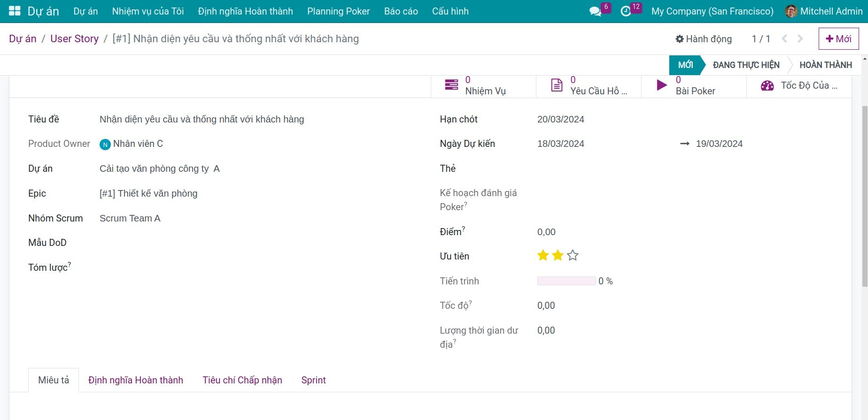Open the Dự án top menu
Screen dimensions: 868x420
click(x=85, y=11)
